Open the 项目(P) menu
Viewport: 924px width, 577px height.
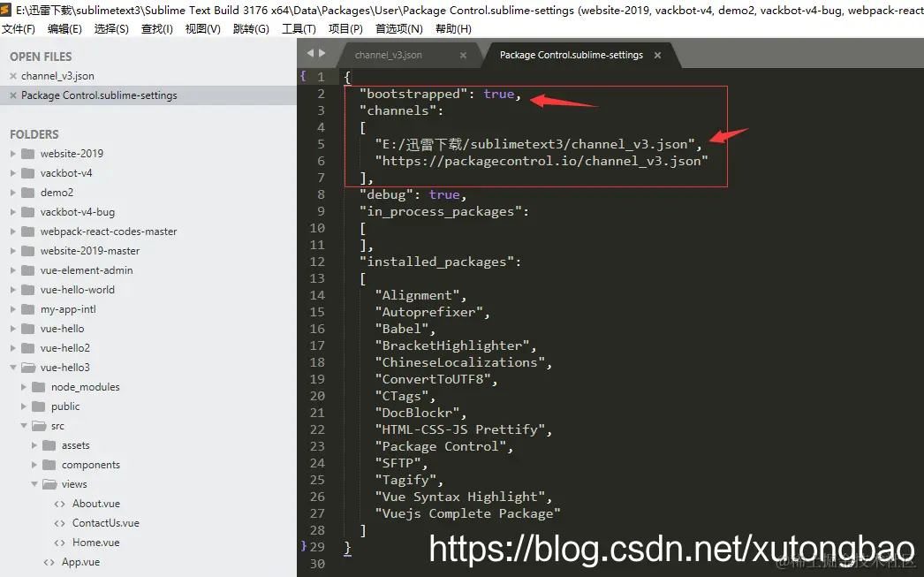345,29
